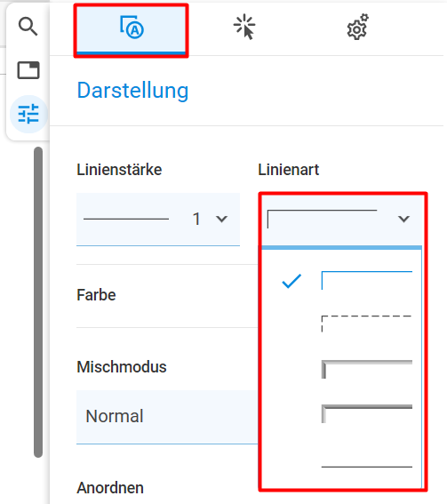
Task: Expand the Linienstärke dropdown arrow
Action: (222, 220)
